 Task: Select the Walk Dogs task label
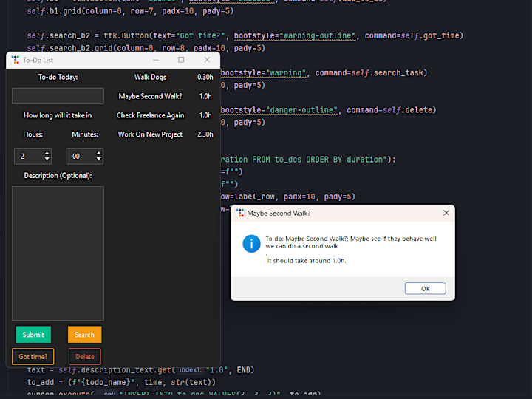150,77
